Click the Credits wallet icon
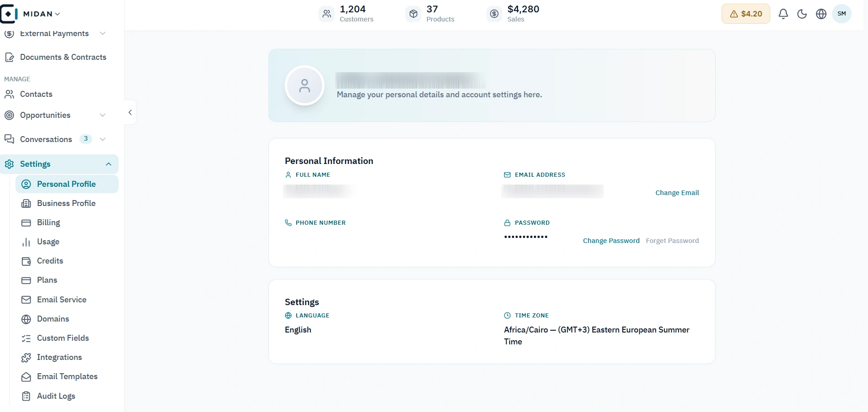The height and width of the screenshot is (412, 868). (x=26, y=261)
